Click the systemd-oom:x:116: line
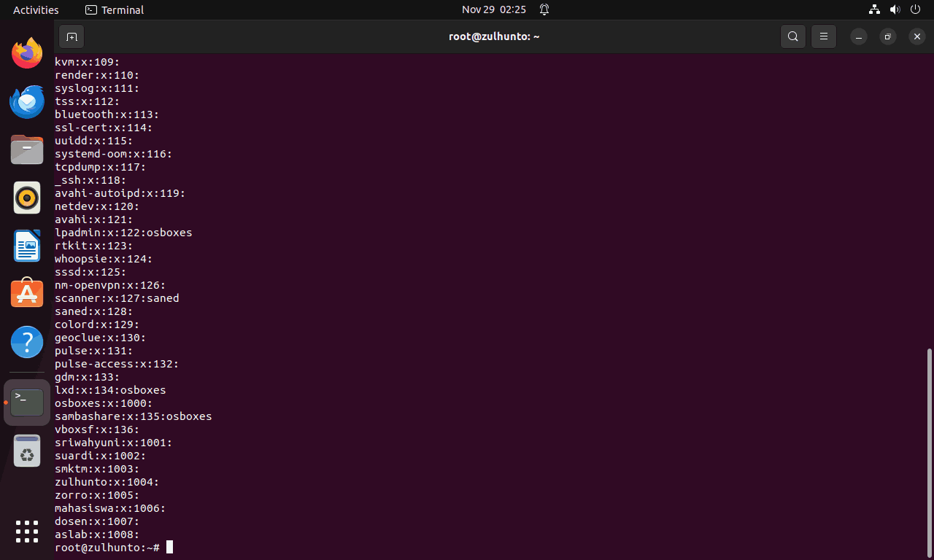This screenshot has height=560, width=934. [113, 154]
